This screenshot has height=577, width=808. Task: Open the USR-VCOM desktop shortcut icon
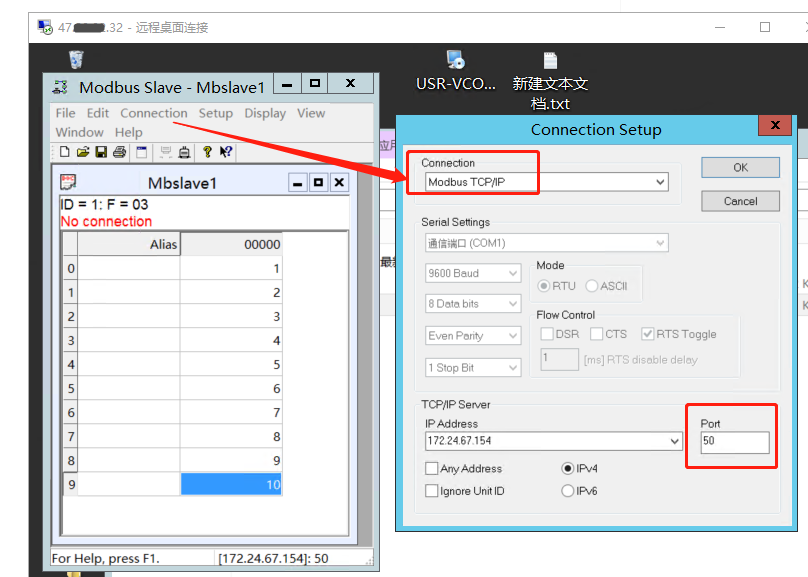pos(455,61)
